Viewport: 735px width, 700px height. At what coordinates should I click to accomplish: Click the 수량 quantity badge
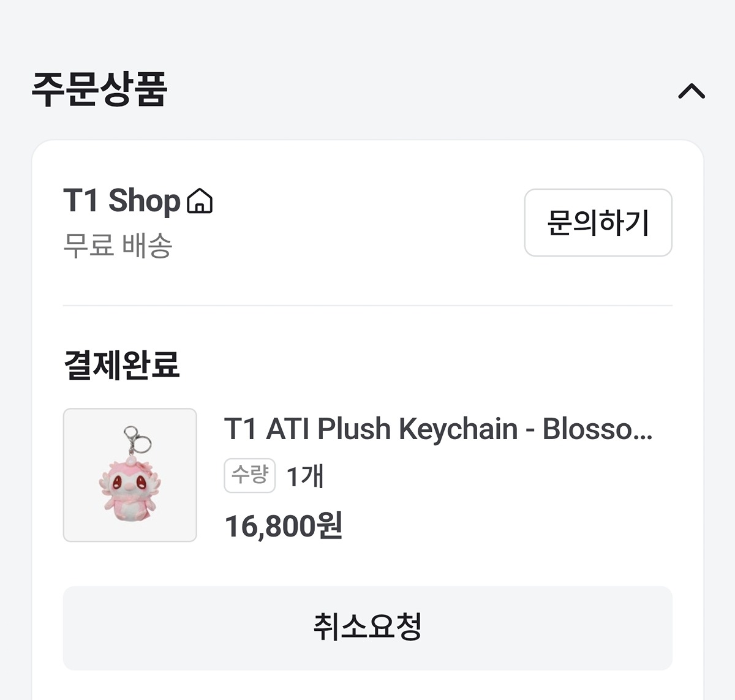(x=249, y=475)
